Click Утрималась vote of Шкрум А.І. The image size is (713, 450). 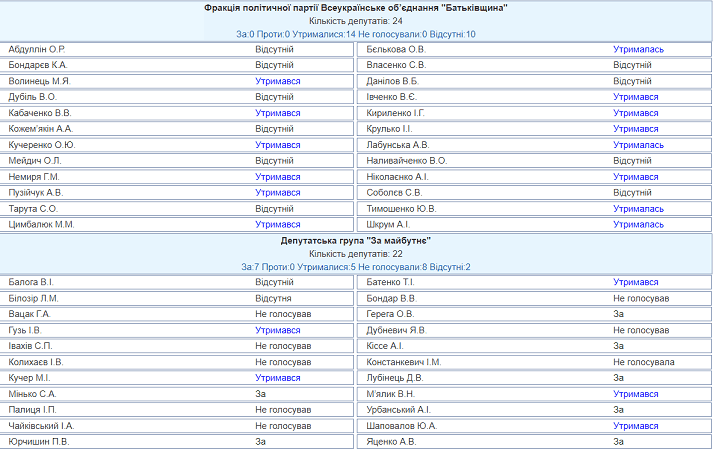click(x=638, y=225)
